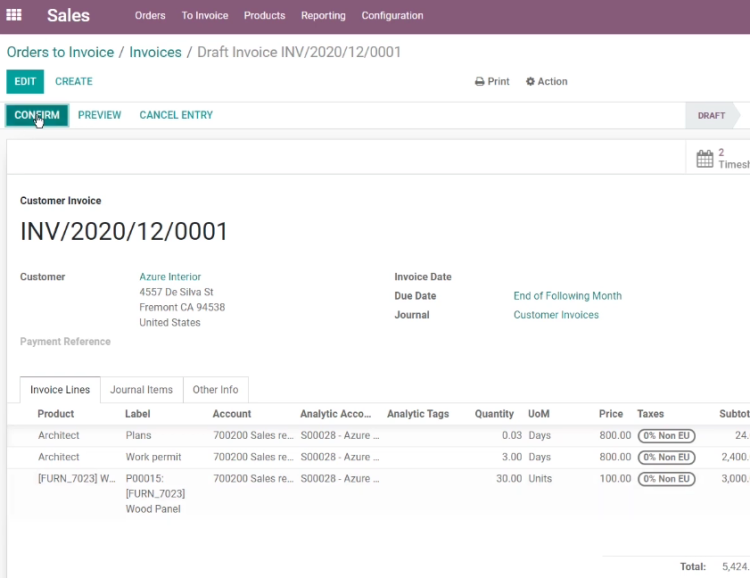Open the apps grid menu icon
The image size is (750, 578).
(13, 15)
